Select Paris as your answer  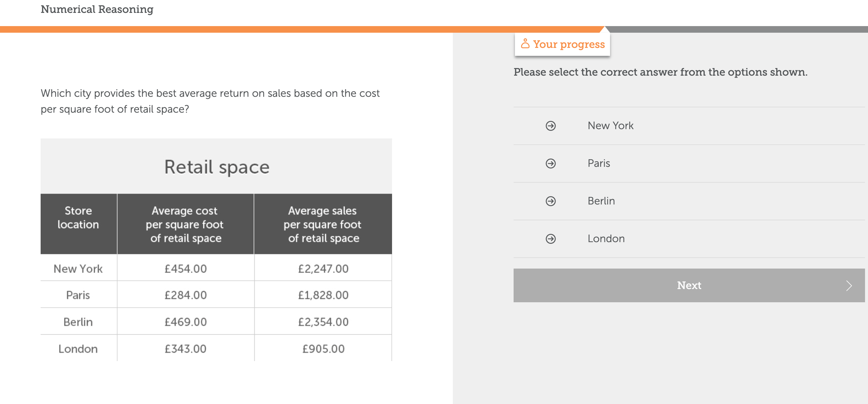(x=598, y=164)
